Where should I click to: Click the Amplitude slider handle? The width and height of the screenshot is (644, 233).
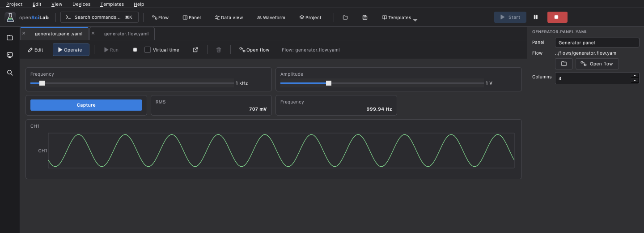329,83
